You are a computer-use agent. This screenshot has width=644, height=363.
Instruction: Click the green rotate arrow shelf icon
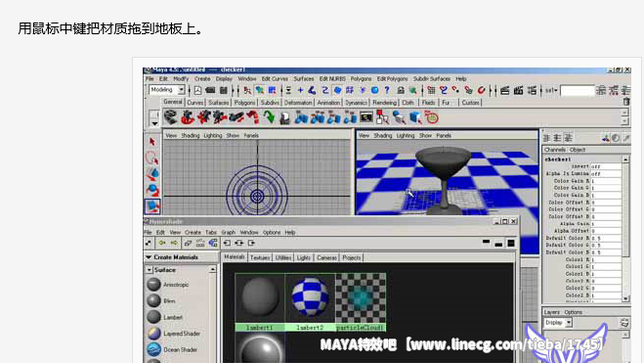(269, 117)
